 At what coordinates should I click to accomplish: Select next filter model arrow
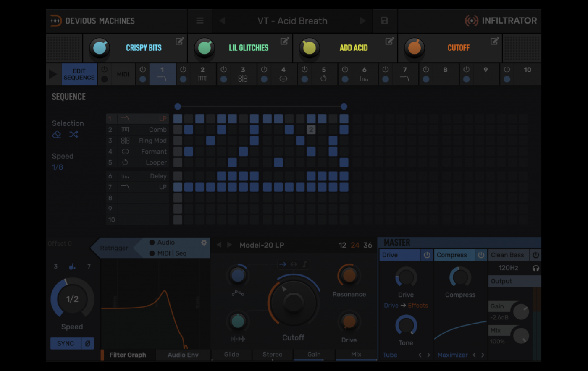[x=229, y=245]
